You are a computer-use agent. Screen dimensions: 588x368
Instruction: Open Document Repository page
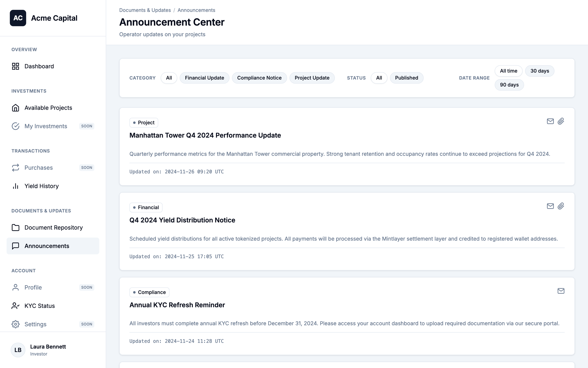[53, 227]
